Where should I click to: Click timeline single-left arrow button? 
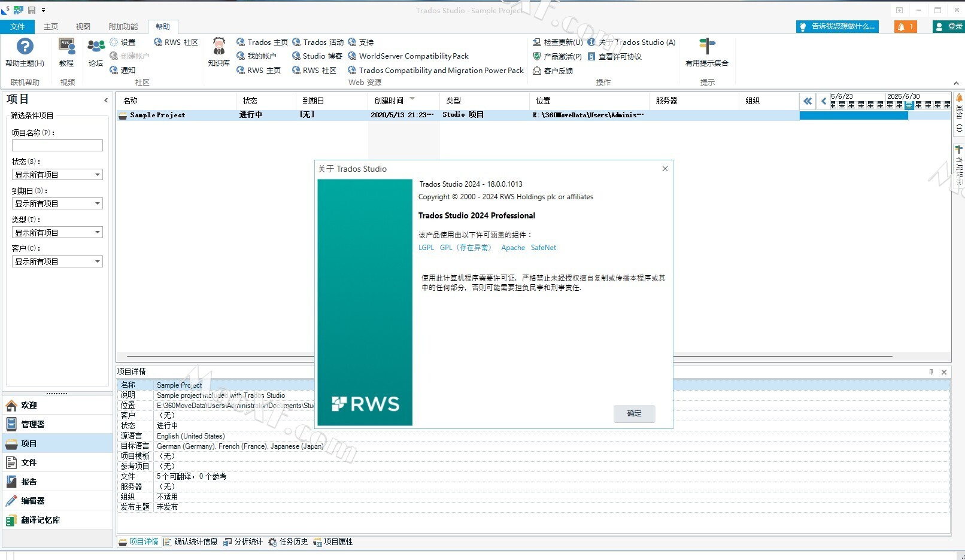pos(824,101)
